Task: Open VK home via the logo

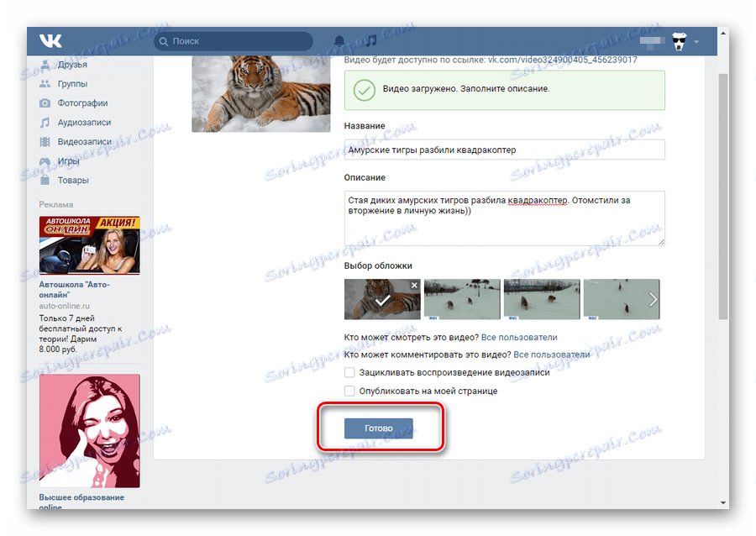Action: point(50,41)
